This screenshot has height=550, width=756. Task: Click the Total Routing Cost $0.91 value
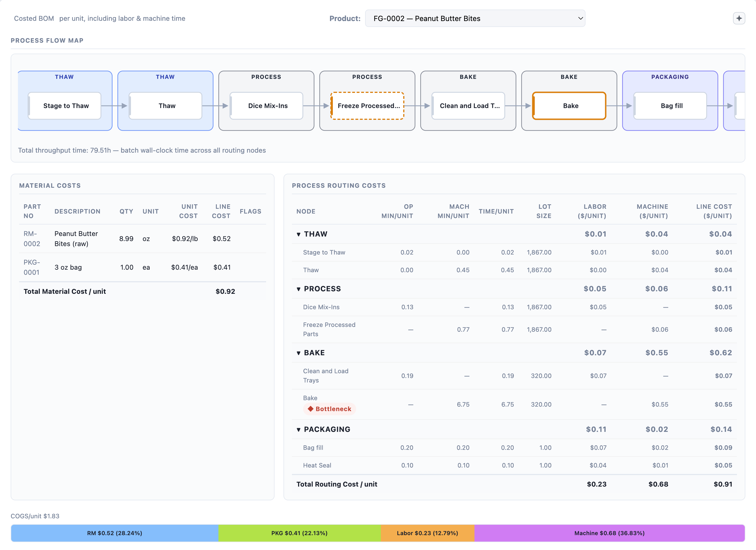coord(723,484)
